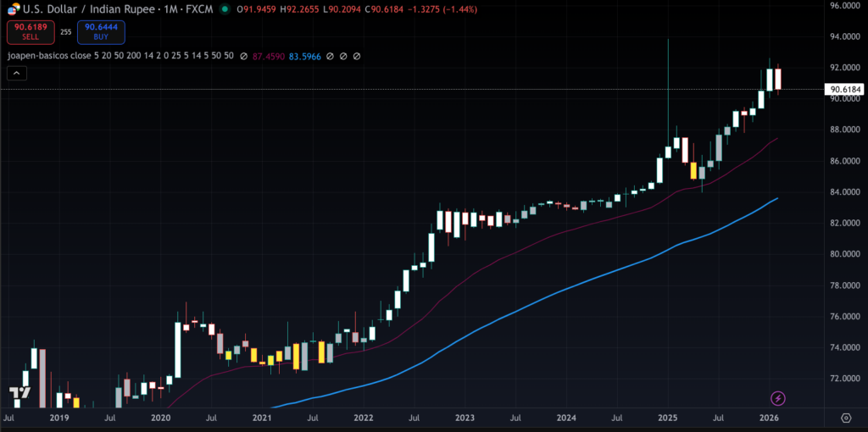Click the FXCM exchange label in the title
Screen dimensions: 868x432
(198, 9)
